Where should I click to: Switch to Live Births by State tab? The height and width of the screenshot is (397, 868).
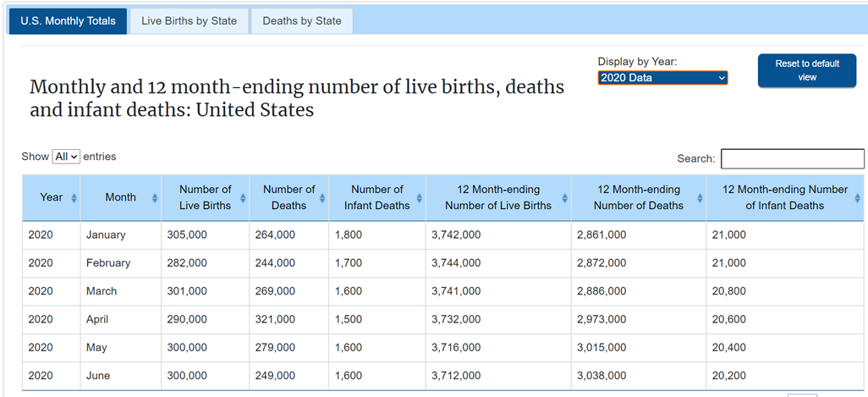pyautogui.click(x=189, y=21)
